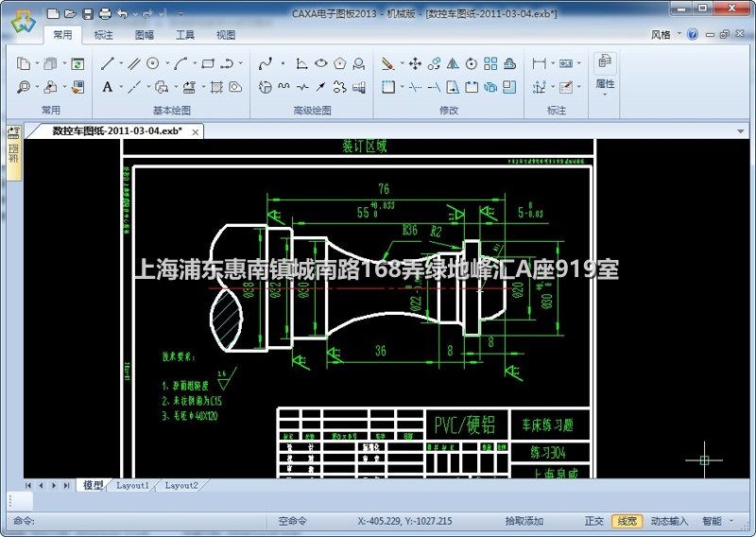The height and width of the screenshot is (537, 756).
Task: Open the dropdown arrow beside Text tool
Action: tap(121, 87)
